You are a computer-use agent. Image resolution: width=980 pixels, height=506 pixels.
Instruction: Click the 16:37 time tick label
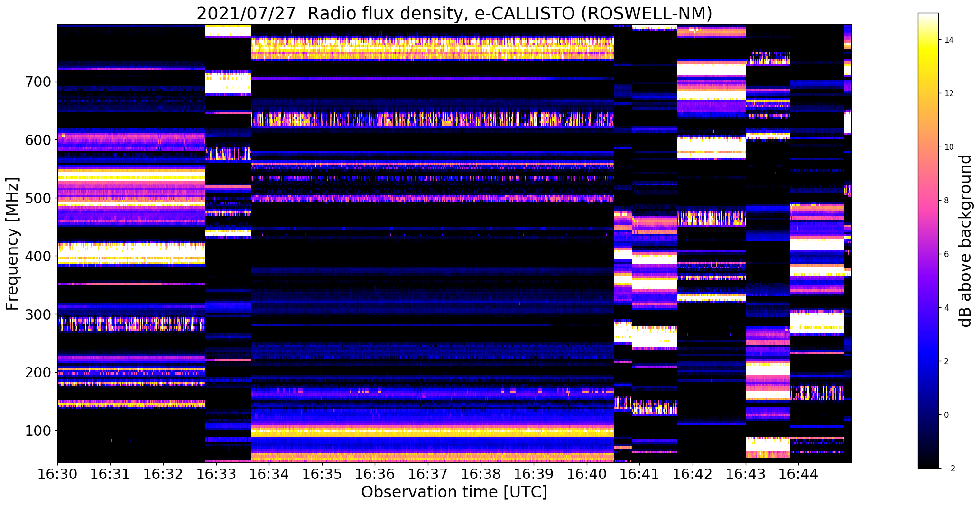click(428, 473)
